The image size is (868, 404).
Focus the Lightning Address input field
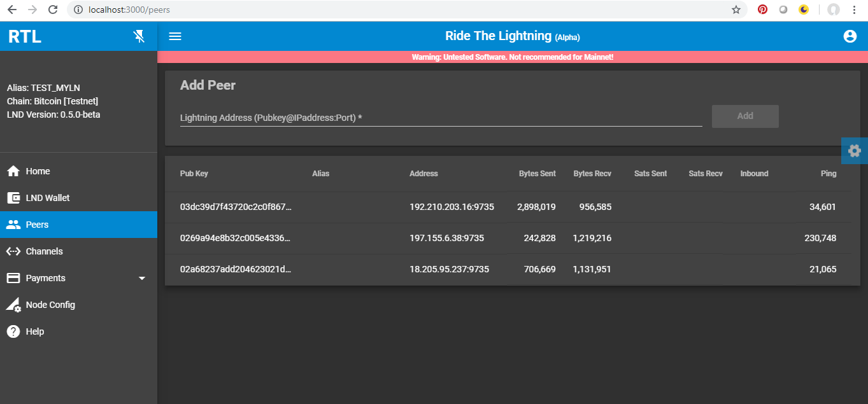(441, 118)
